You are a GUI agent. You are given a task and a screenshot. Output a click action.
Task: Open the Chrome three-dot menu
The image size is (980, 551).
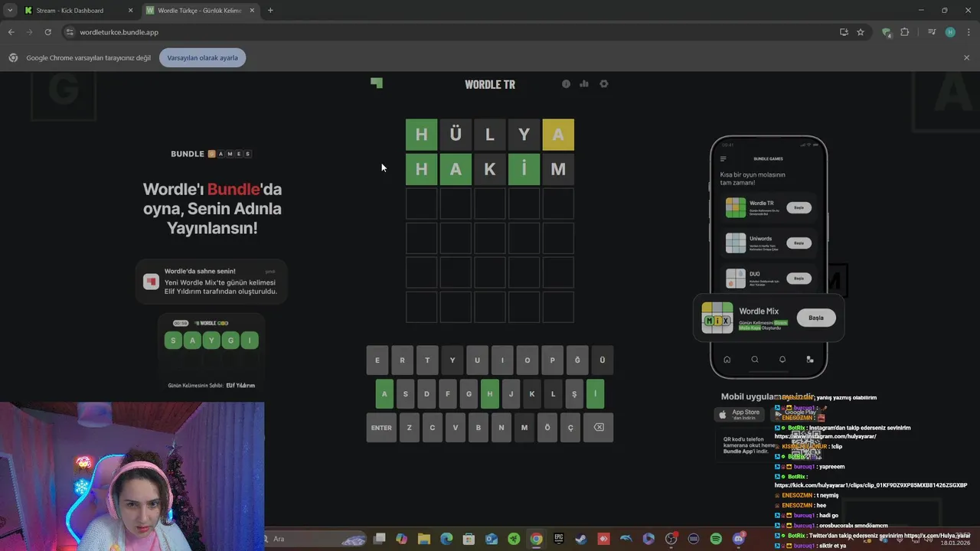(x=968, y=32)
